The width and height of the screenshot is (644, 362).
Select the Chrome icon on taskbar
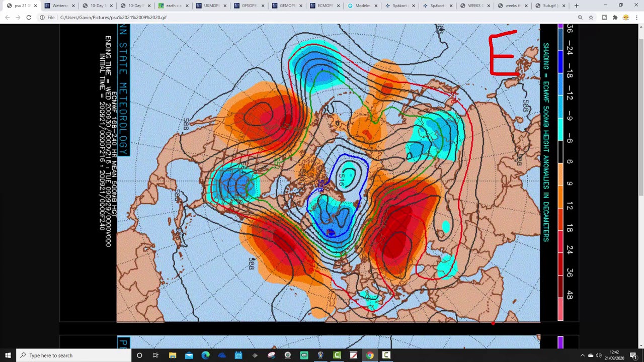370,355
